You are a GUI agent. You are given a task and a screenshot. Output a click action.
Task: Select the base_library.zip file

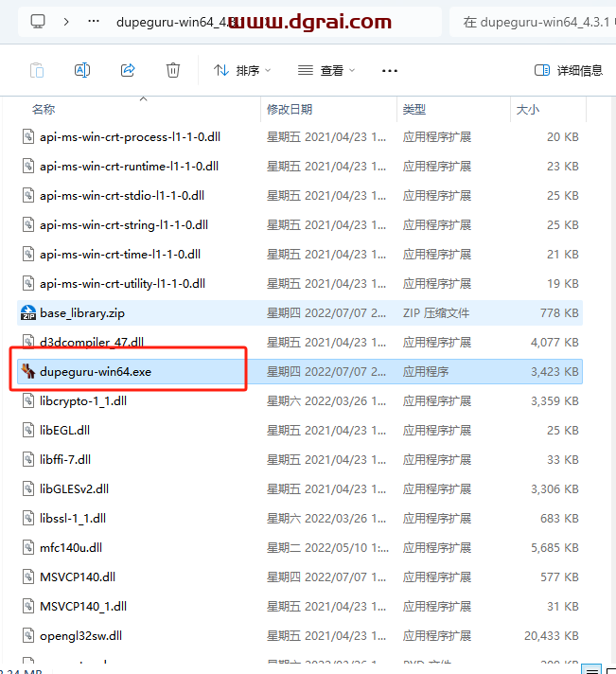(x=300, y=313)
